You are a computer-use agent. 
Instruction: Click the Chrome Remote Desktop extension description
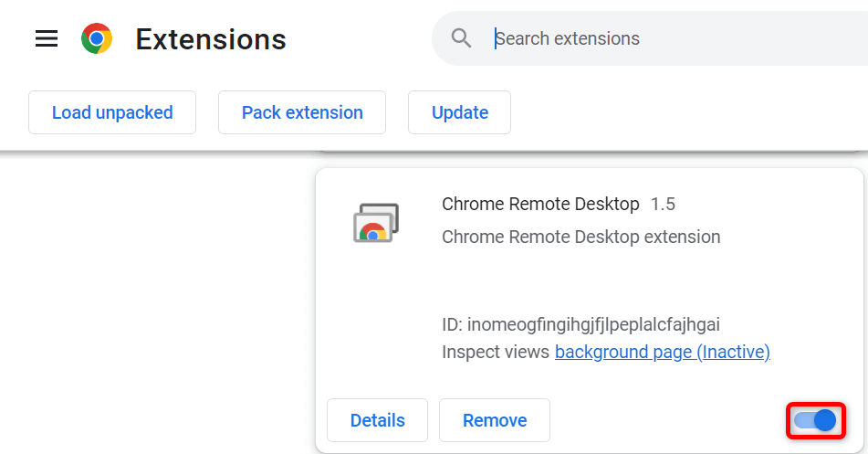tap(580, 237)
